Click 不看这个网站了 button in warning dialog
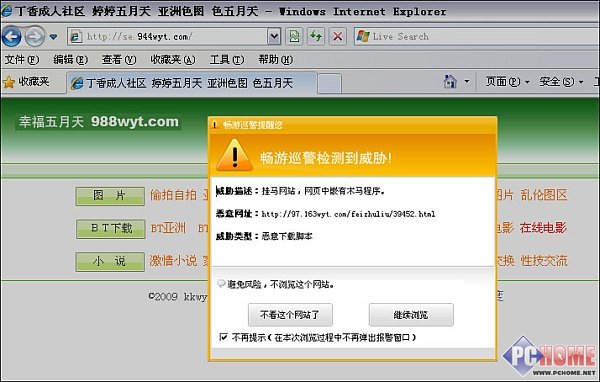 coord(290,315)
